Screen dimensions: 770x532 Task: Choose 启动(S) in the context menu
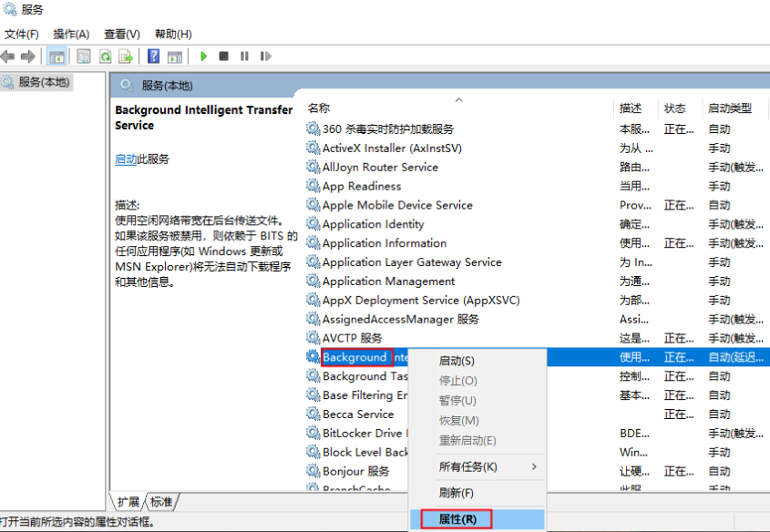point(457,361)
